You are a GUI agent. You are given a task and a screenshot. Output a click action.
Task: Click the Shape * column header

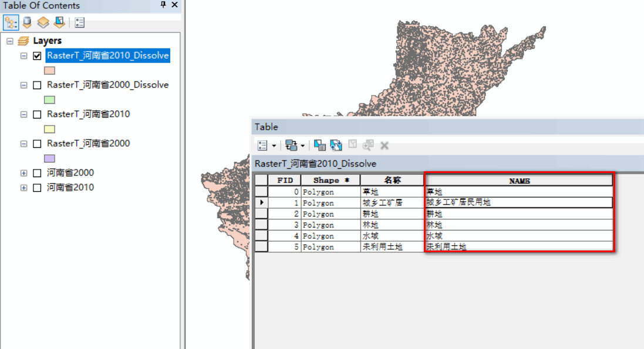331,180
